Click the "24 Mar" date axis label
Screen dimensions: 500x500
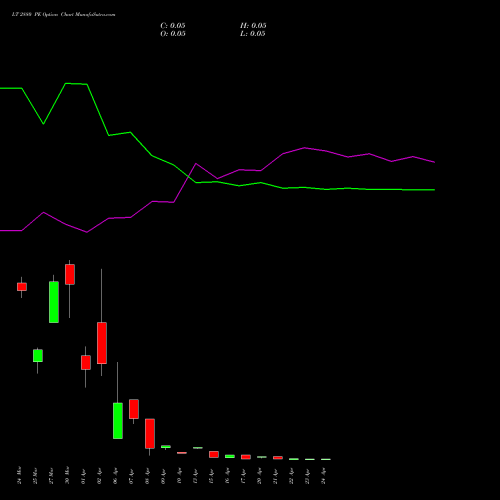point(19,475)
